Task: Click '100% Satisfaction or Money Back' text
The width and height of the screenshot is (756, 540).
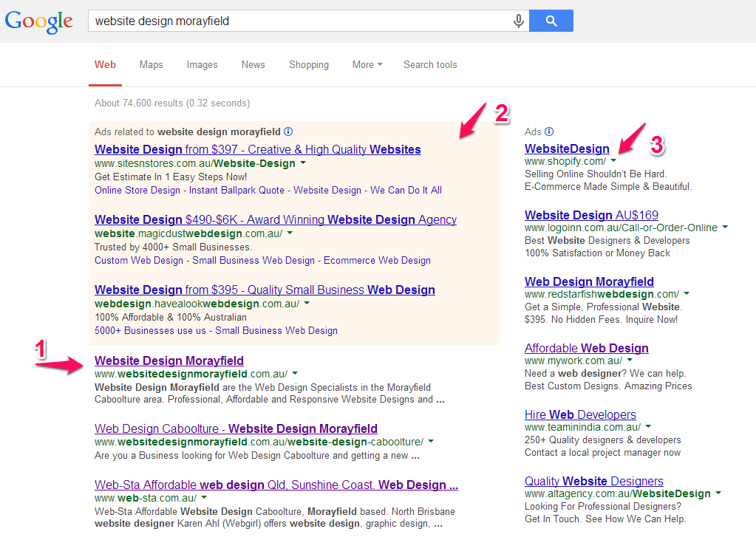Action: click(x=597, y=253)
